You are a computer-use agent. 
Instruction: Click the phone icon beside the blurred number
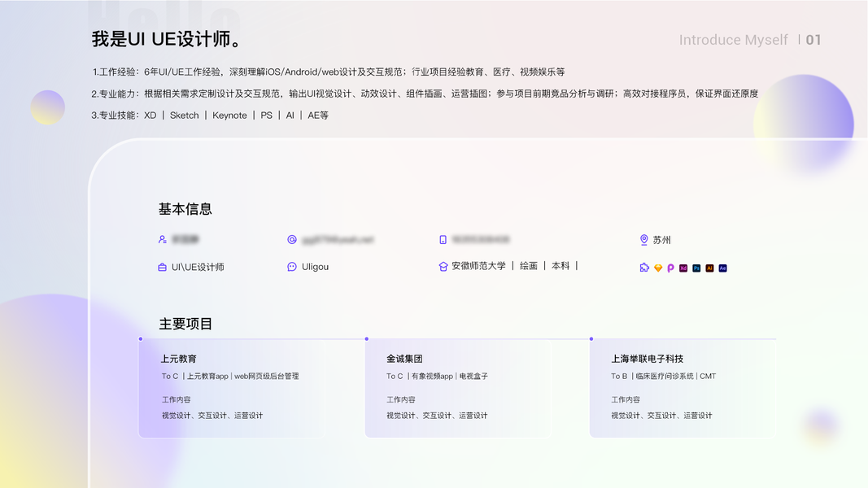click(443, 240)
